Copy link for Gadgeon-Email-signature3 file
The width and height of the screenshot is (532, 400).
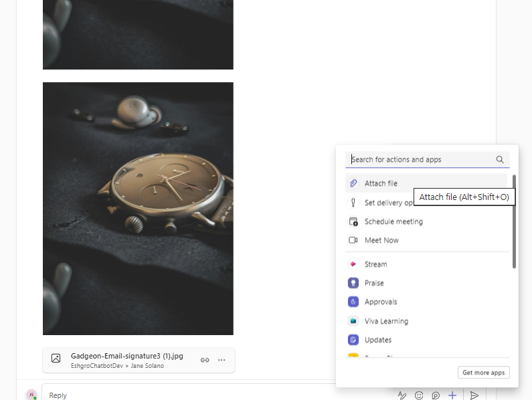tap(205, 360)
